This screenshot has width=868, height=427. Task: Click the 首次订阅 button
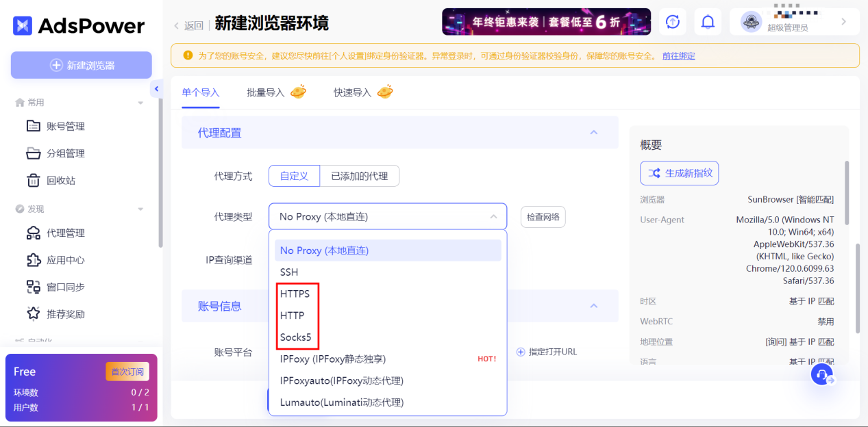pos(127,372)
